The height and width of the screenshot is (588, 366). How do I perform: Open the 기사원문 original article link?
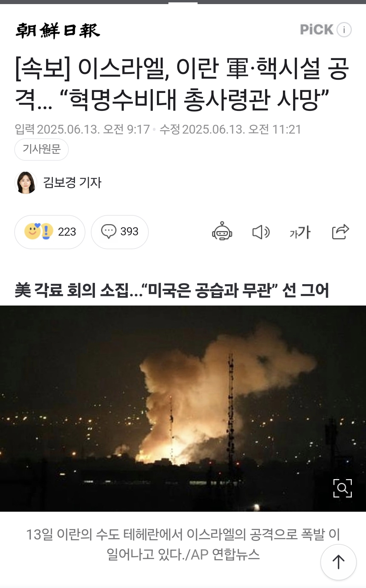[x=41, y=149]
